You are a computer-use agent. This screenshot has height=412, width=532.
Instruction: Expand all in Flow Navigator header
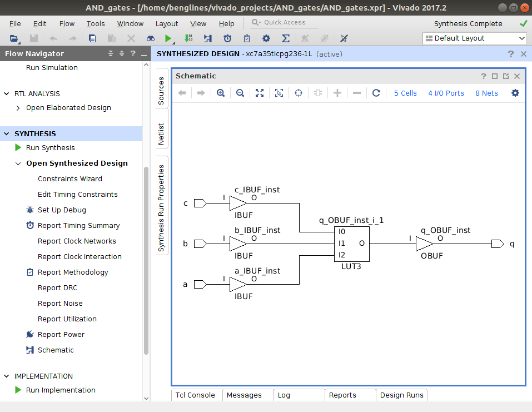(122, 53)
